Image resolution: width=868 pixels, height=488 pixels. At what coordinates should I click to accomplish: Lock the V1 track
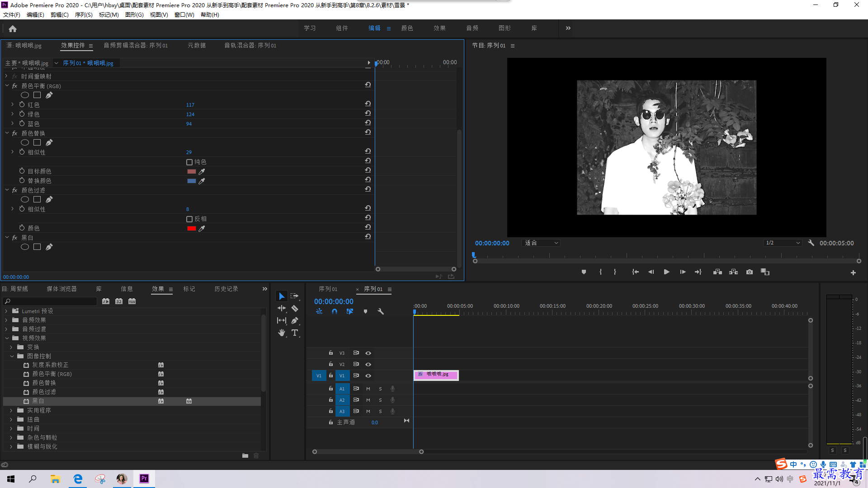(x=331, y=375)
